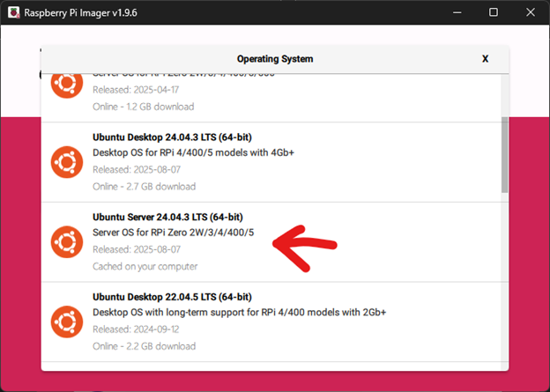Click Ubuntu logo beside Ubuntu Server 24.04.3
The image size is (550, 392).
(x=67, y=242)
